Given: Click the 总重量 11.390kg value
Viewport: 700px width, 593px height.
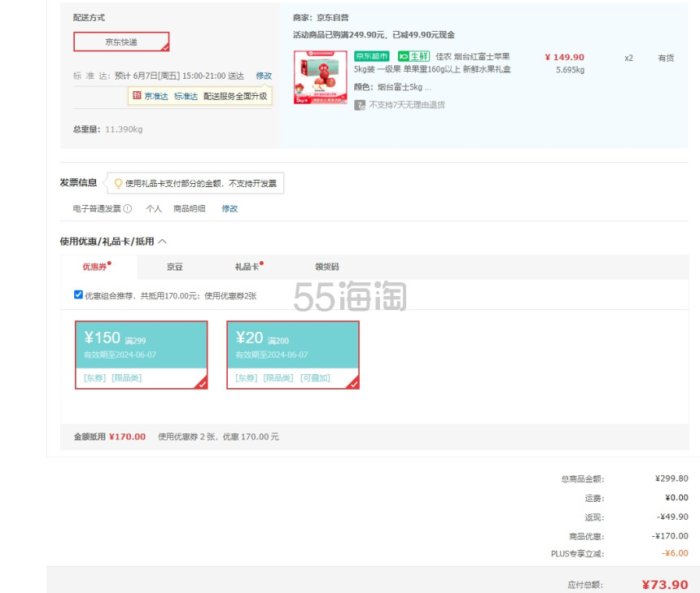Looking at the screenshot, I should click(124, 129).
